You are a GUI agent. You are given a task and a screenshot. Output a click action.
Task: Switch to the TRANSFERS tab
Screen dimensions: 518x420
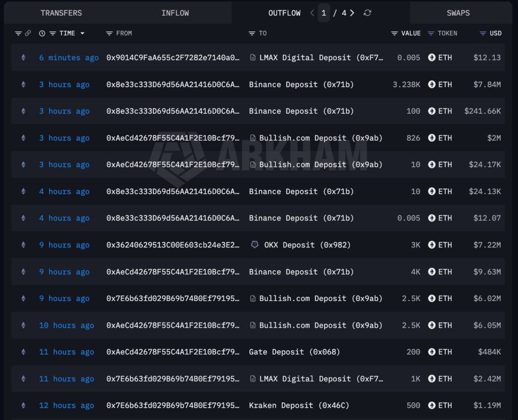tap(61, 13)
